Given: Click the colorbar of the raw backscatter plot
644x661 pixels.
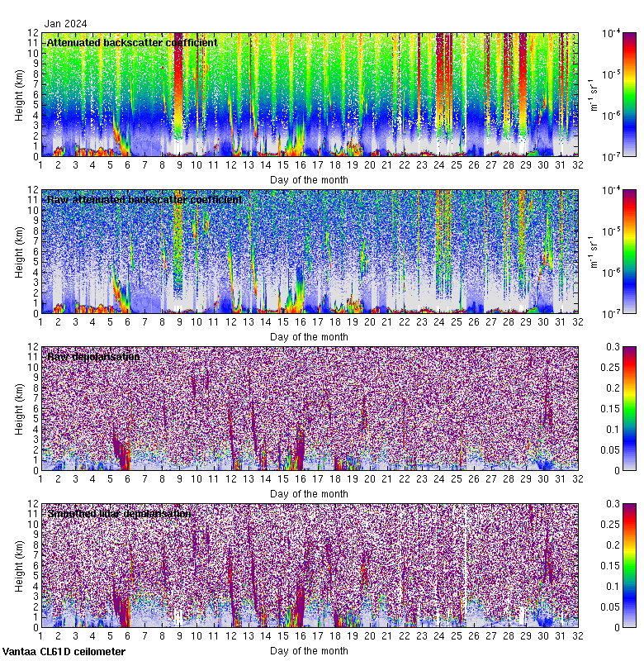Looking at the screenshot, I should coord(629,252).
